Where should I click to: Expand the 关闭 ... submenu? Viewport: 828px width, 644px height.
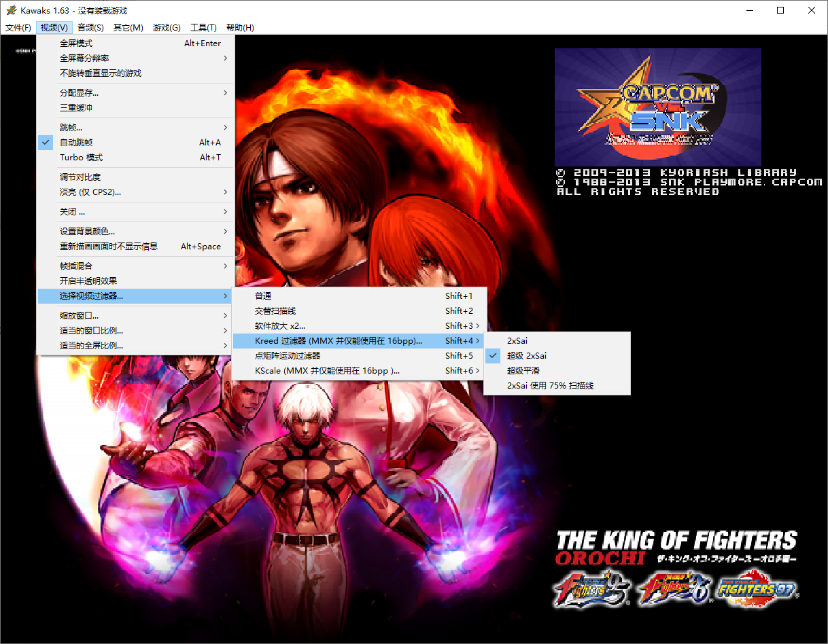[x=136, y=212]
